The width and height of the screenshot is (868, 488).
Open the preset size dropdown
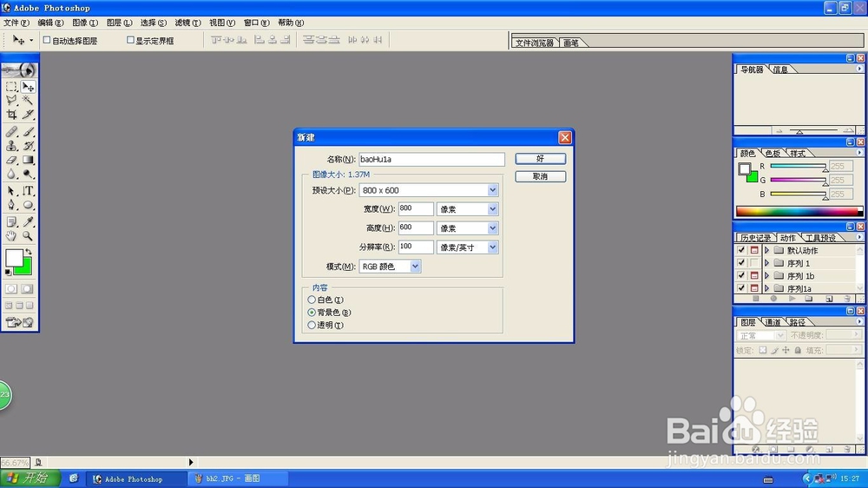coord(492,190)
